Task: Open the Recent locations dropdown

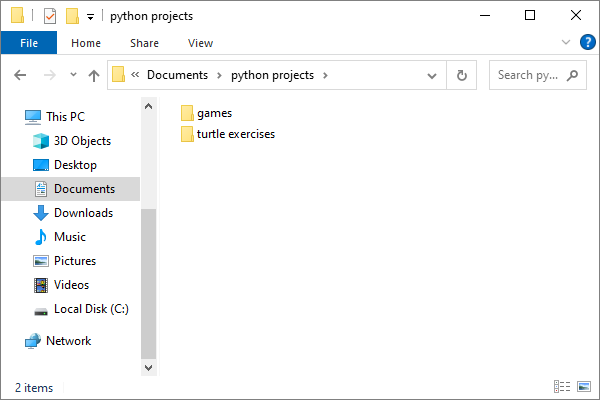Action: tap(73, 75)
